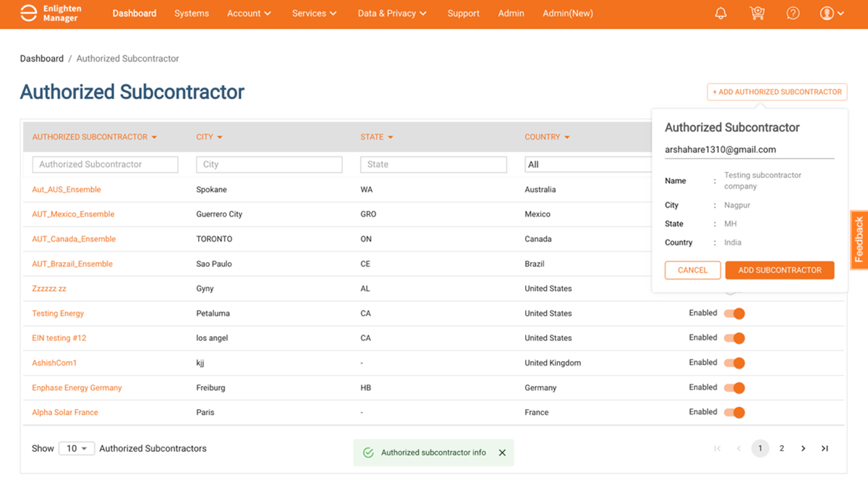
Task: Open the Alpha Solar France link
Action: click(x=65, y=413)
